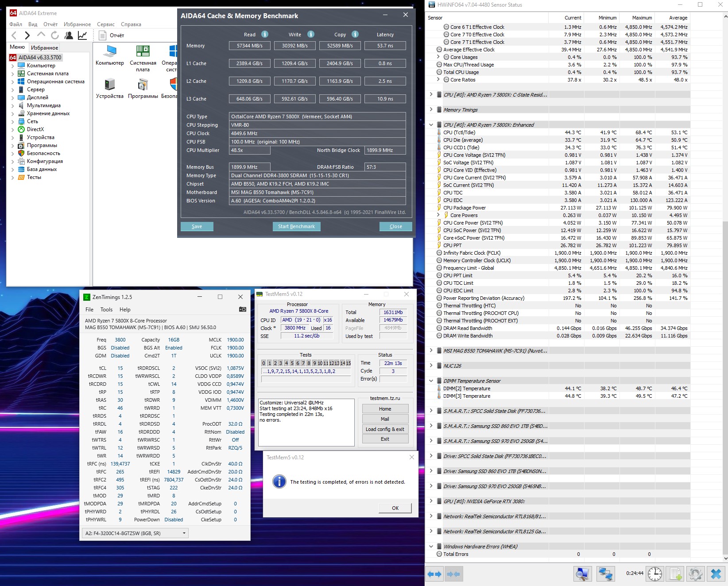Screen dimensions: 728x586
Task: Switch to the Меню tab in AIDA64
Action: coord(17,47)
